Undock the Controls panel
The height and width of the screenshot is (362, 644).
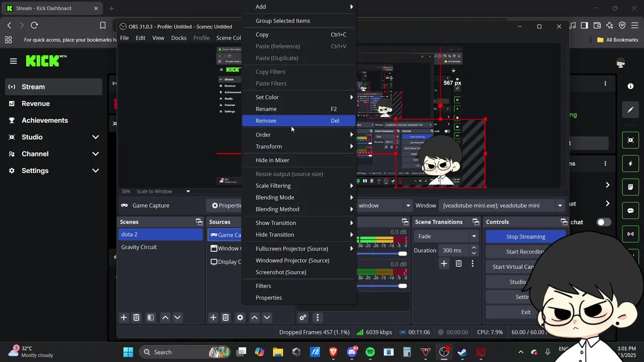[x=564, y=222]
